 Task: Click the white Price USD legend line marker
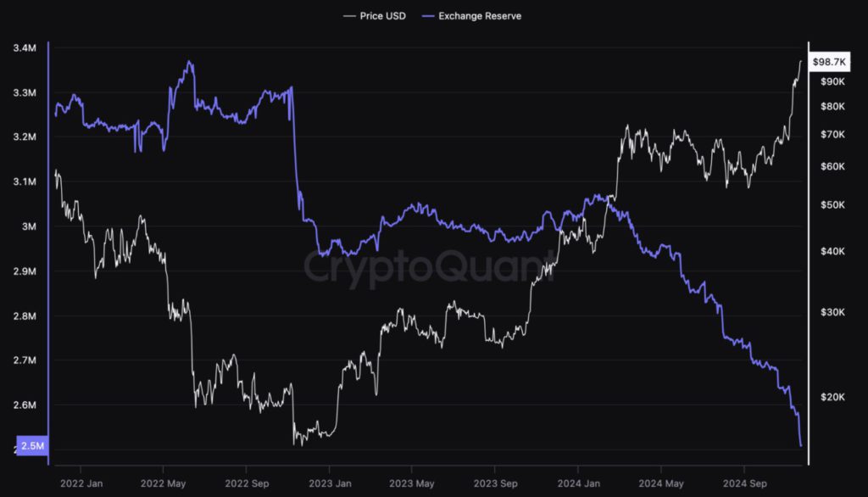[x=349, y=16]
